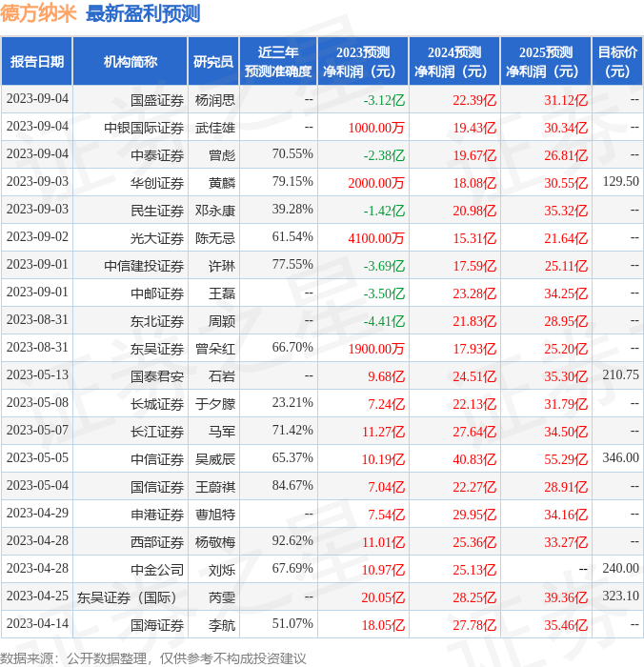
Task: Click the 2025预测净利润 column header
Action: tap(546, 62)
